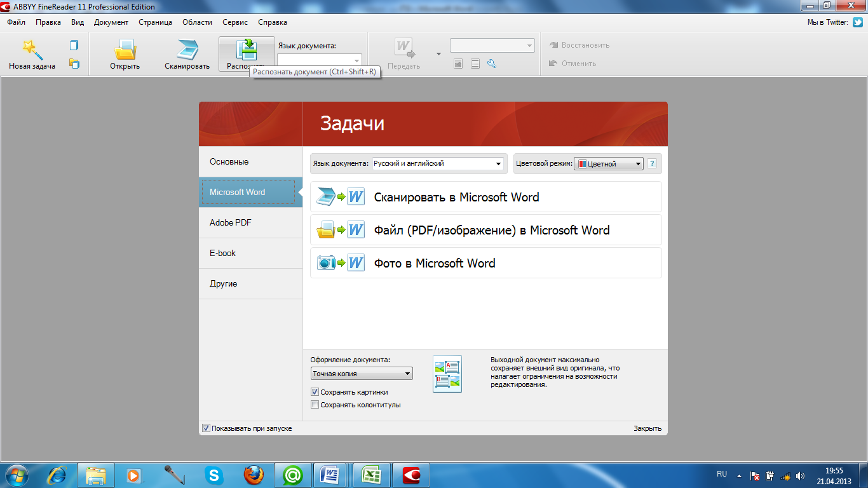The height and width of the screenshot is (488, 868).
Task: Open Windows Explorer folder on taskbar
Action: click(x=96, y=475)
